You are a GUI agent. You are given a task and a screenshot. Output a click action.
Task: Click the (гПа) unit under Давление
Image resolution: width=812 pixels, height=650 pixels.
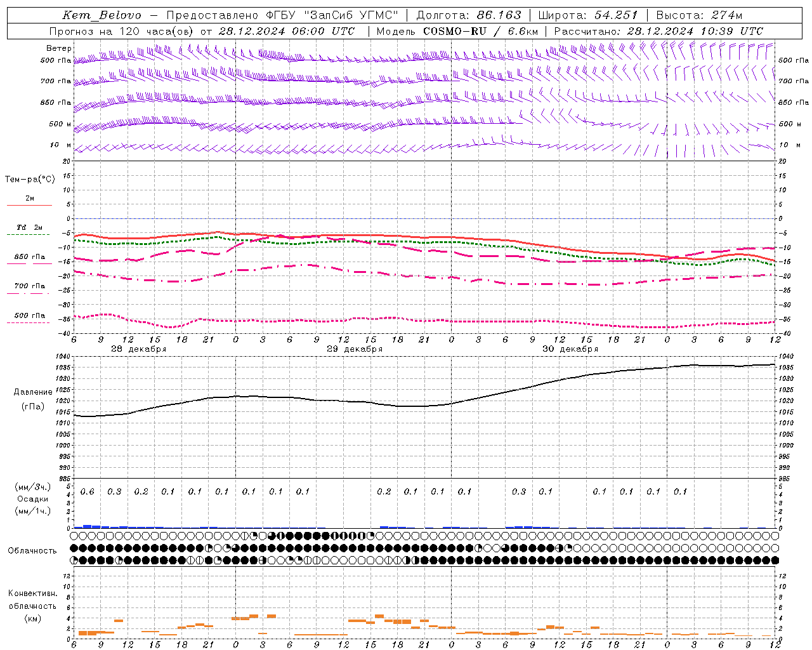(x=33, y=407)
